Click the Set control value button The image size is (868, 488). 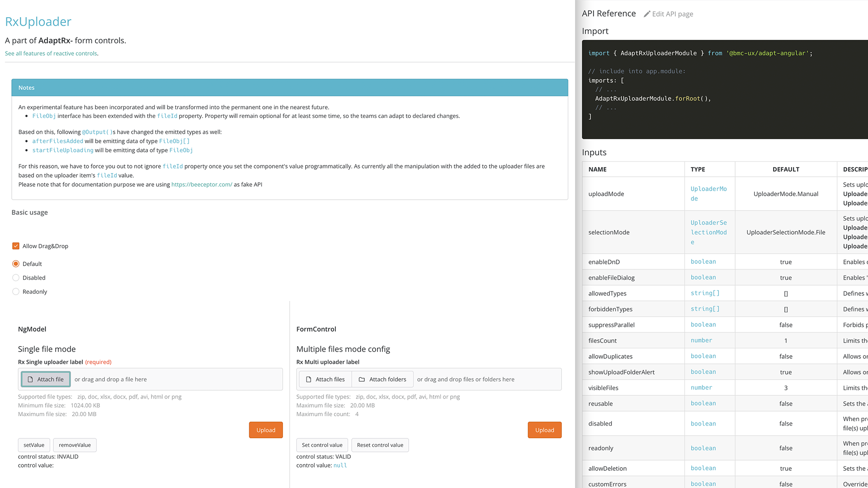(x=322, y=445)
